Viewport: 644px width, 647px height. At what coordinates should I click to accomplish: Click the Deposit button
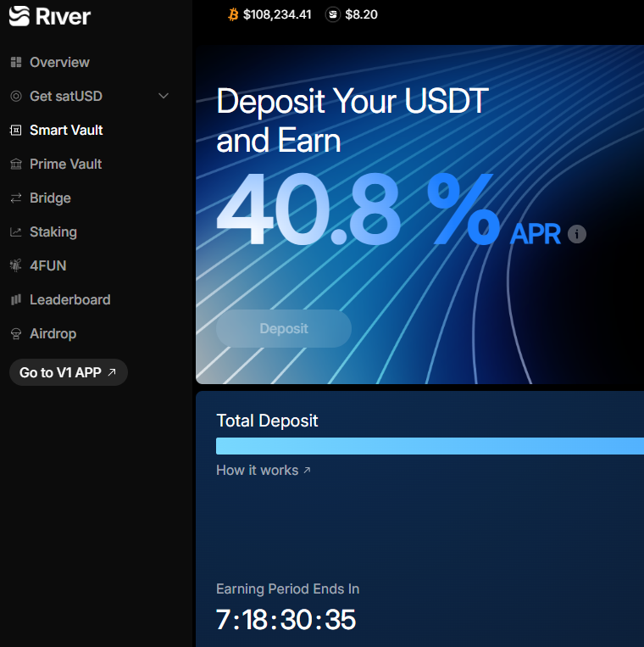click(x=284, y=328)
